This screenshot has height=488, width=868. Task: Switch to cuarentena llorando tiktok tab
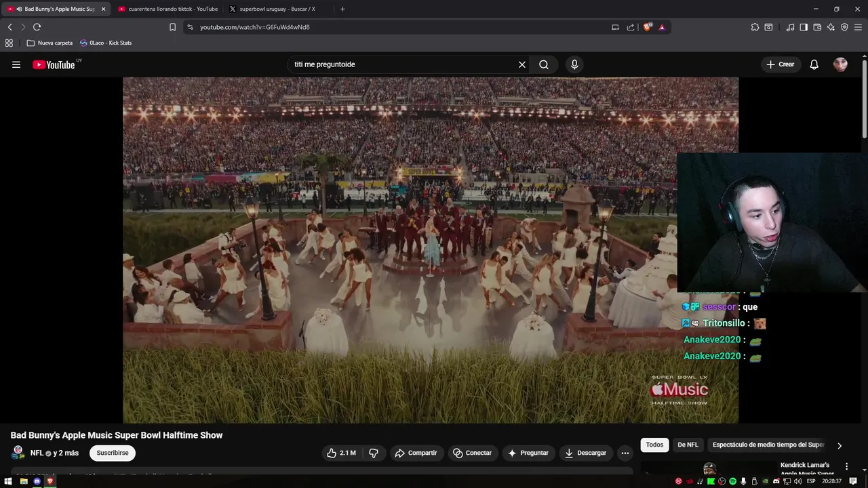pos(168,9)
